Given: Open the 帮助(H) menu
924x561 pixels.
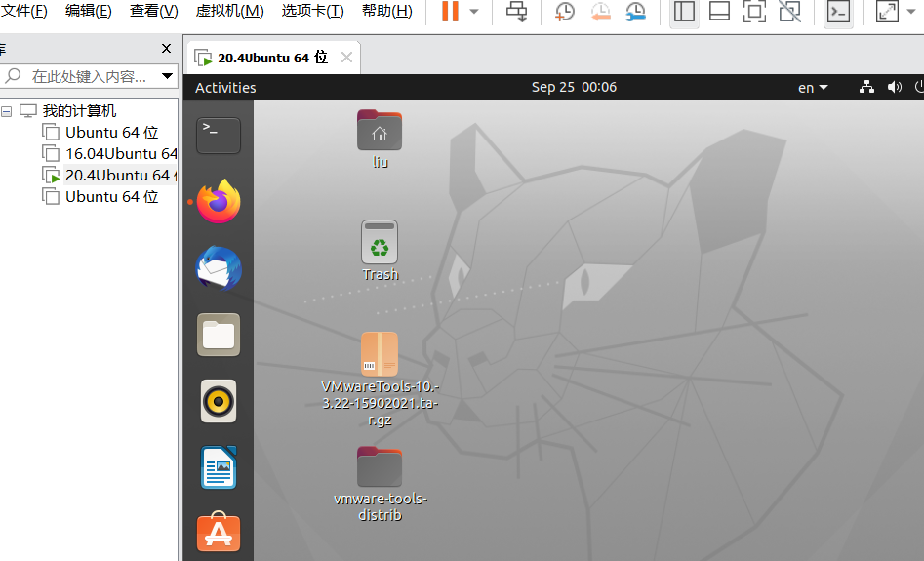Looking at the screenshot, I should [386, 11].
